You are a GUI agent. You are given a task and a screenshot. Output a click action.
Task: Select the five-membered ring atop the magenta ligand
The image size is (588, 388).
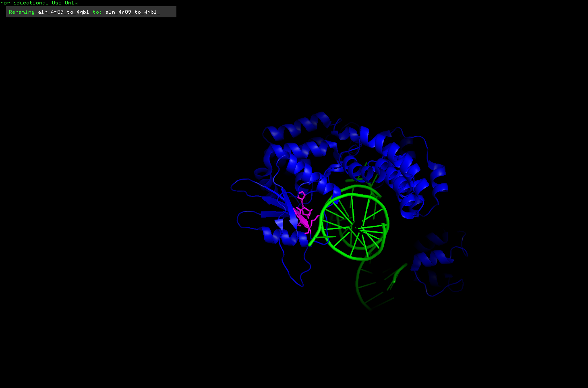301,197
